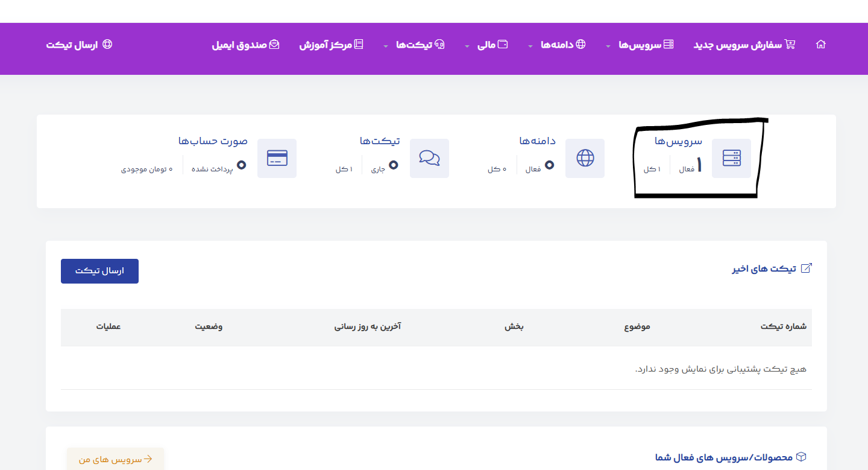The height and width of the screenshot is (470, 868).
Task: Click the shopping cart icon for سفارش سرویس جدید
Action: (x=790, y=45)
